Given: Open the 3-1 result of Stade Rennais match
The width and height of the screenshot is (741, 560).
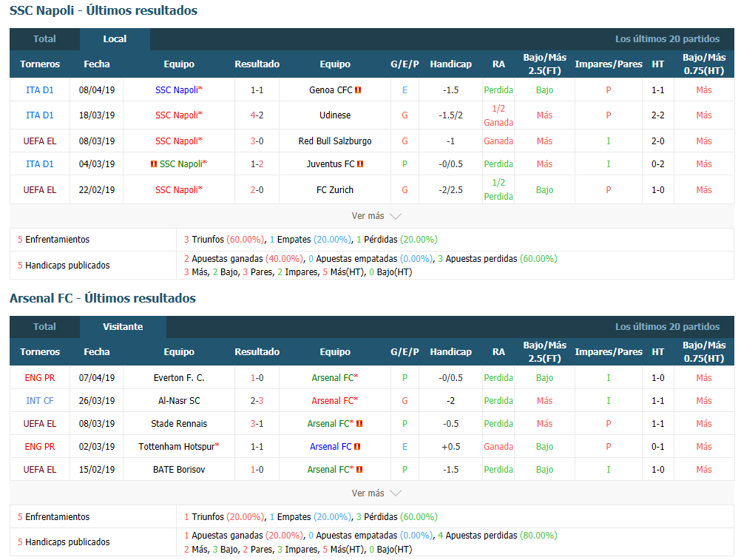Looking at the screenshot, I should [257, 424].
